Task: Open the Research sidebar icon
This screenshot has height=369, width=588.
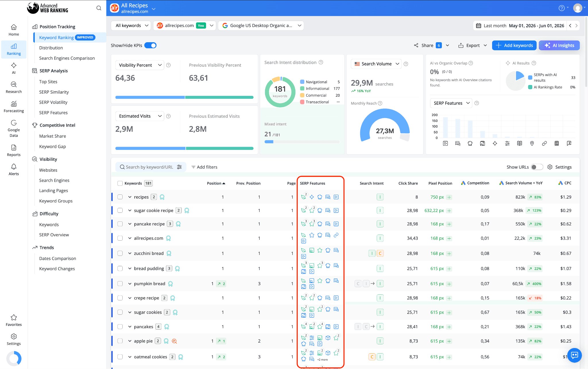Action: pos(14,88)
